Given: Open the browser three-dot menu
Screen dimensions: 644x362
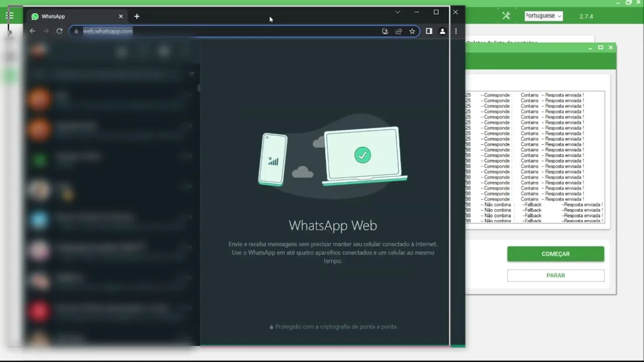Looking at the screenshot, I should point(456,31).
